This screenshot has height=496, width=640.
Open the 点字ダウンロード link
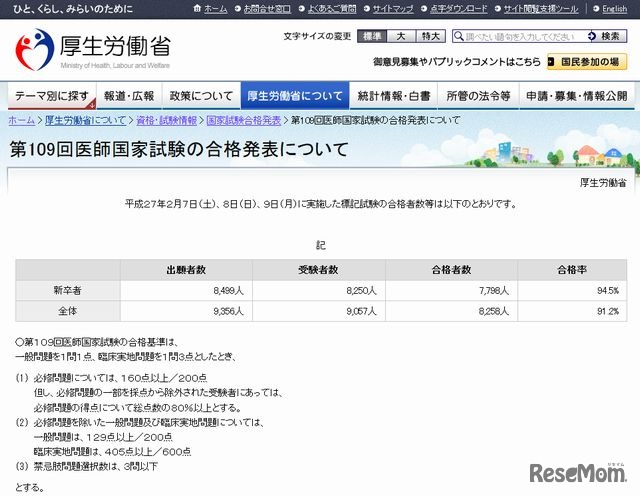458,9
